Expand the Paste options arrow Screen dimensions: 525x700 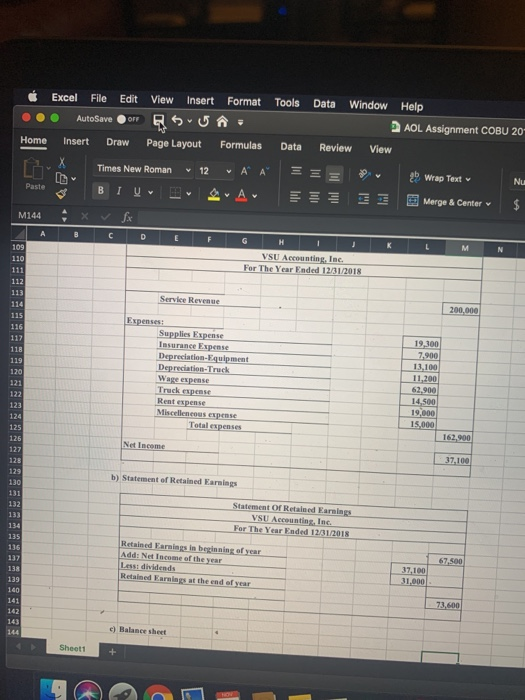click(x=48, y=168)
